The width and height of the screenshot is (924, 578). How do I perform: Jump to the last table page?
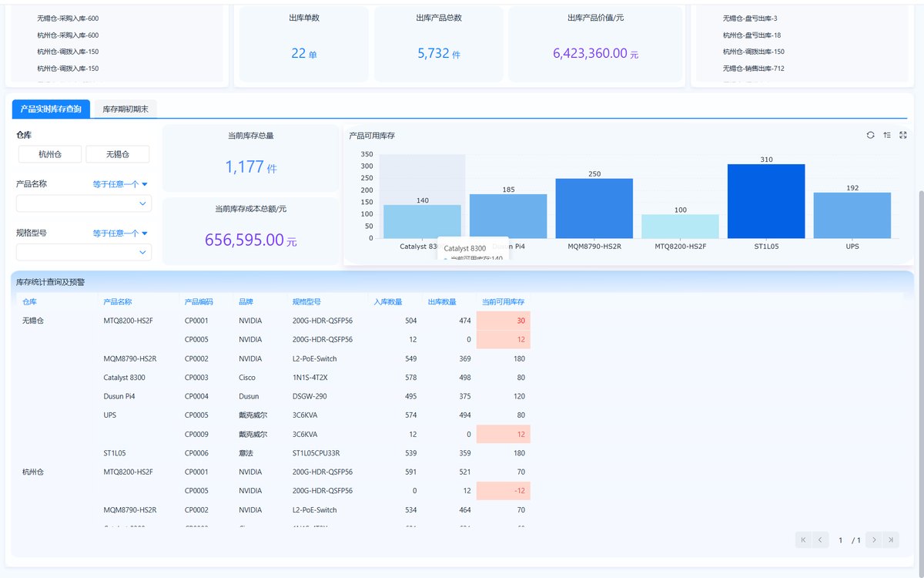[x=891, y=540]
